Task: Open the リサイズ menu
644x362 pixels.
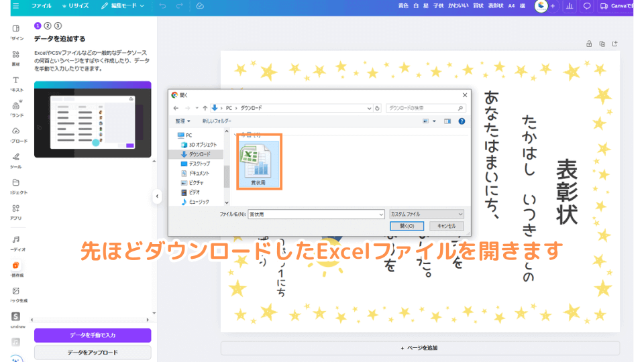Action: (75, 6)
